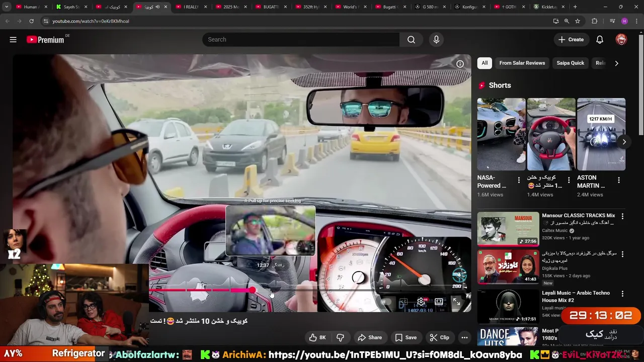Open browser extensions puzzle icon
The height and width of the screenshot is (362, 644).
coord(595,21)
